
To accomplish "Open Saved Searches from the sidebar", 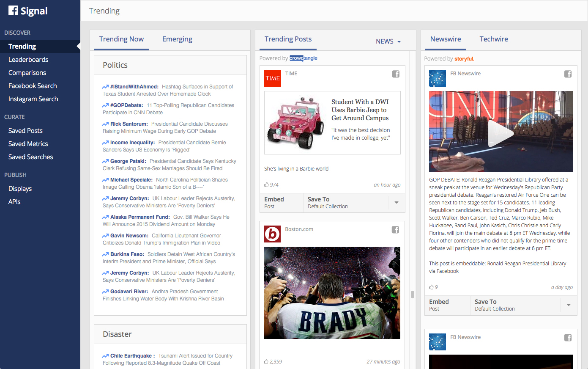I will pos(30,157).
